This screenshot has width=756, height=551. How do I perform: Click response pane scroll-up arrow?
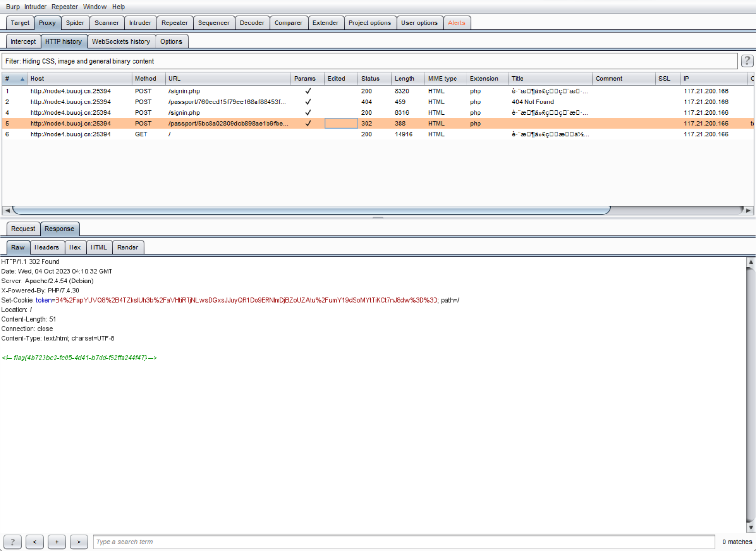click(x=751, y=262)
